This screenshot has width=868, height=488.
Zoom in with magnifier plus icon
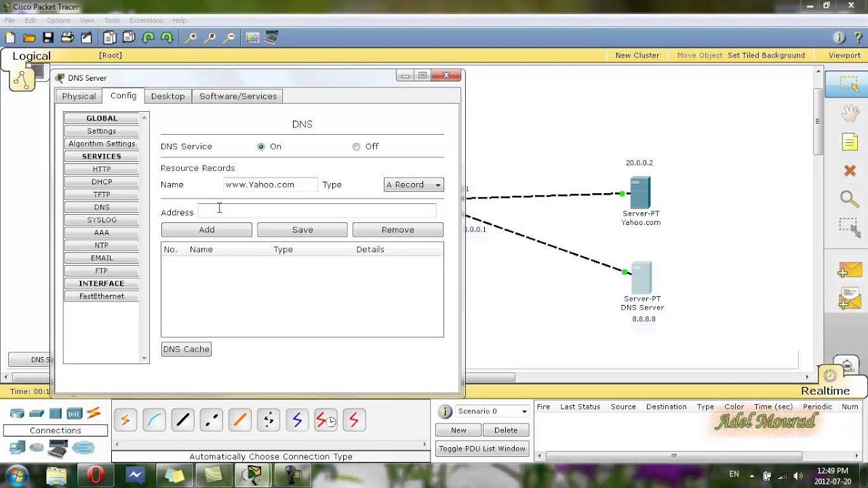click(191, 38)
